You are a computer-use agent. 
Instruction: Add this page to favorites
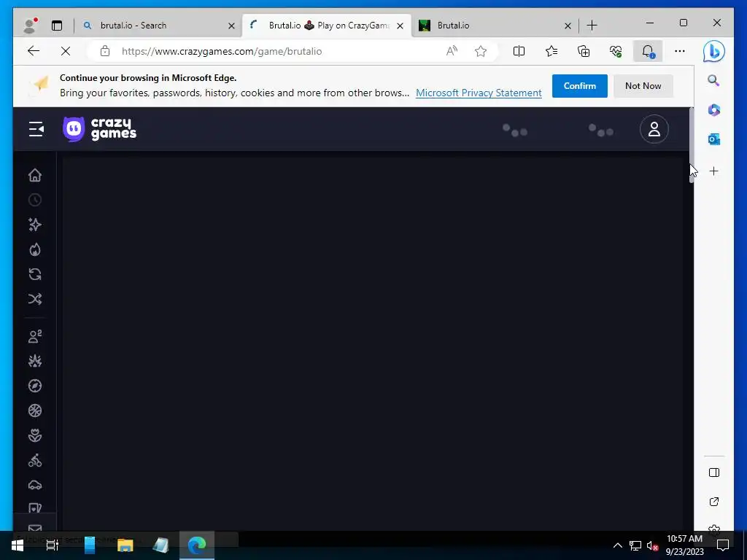point(481,51)
